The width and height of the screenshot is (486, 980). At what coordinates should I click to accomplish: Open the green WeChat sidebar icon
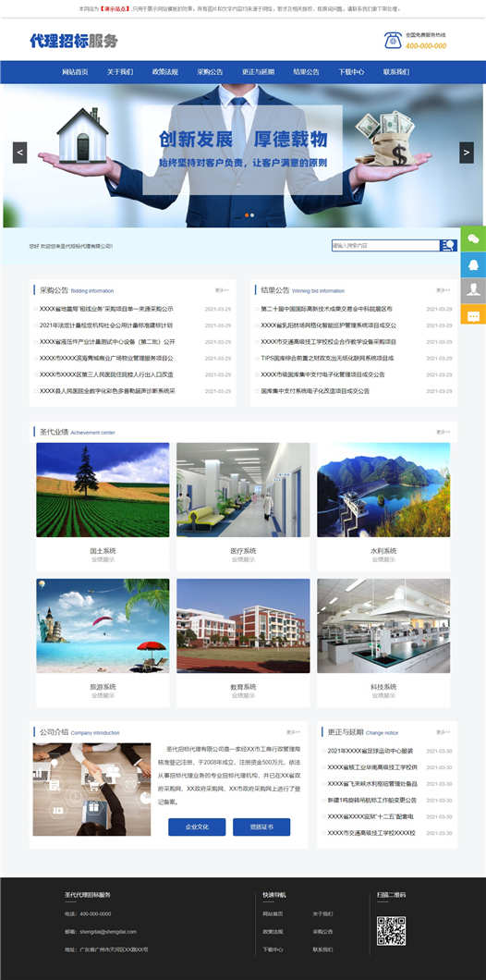pos(473,239)
